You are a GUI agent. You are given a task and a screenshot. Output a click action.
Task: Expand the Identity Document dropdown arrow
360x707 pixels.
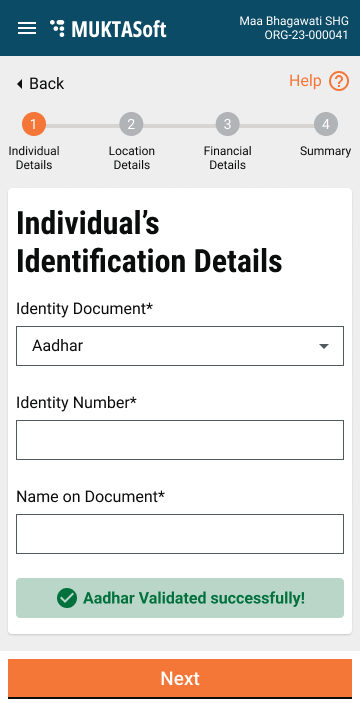(x=324, y=346)
